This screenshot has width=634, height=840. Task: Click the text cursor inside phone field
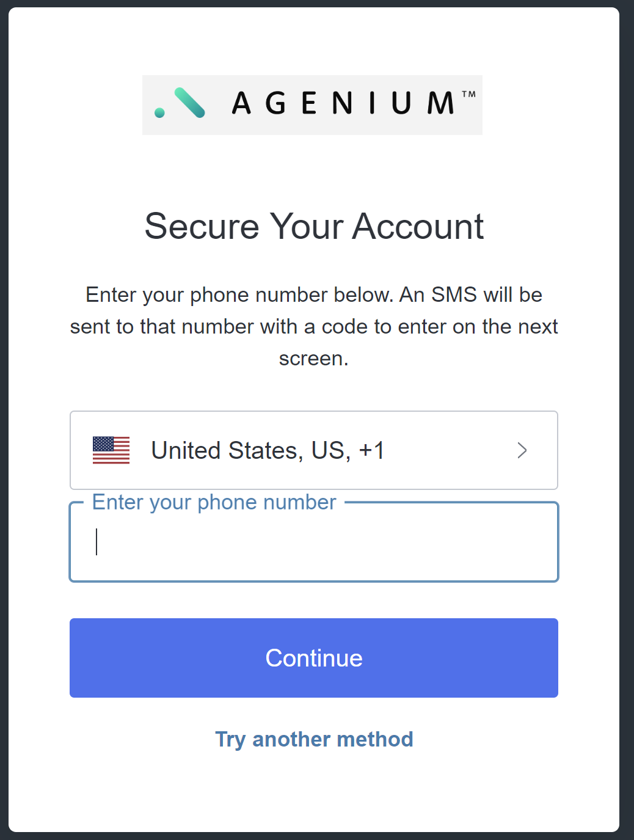coord(97,542)
